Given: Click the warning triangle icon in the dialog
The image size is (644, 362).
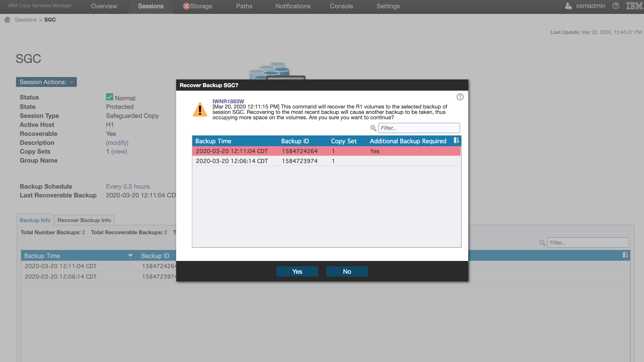Looking at the screenshot, I should (x=200, y=109).
